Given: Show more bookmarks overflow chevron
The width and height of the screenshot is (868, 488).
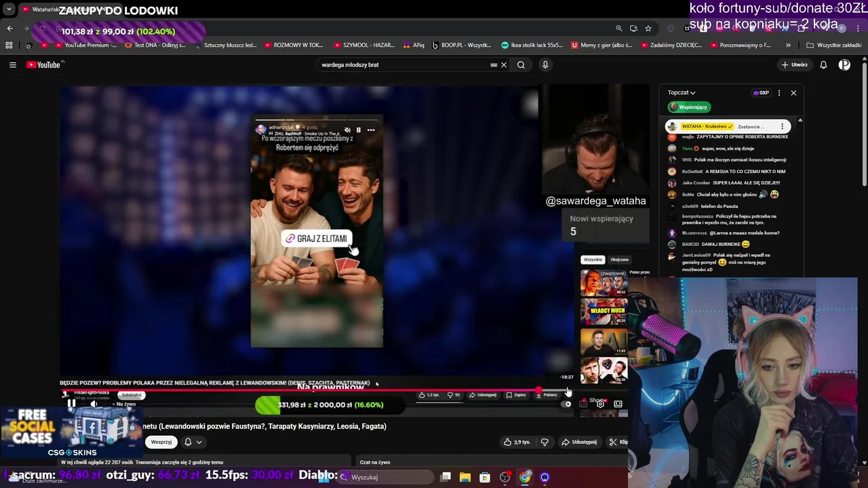Looking at the screenshot, I should pos(788,45).
